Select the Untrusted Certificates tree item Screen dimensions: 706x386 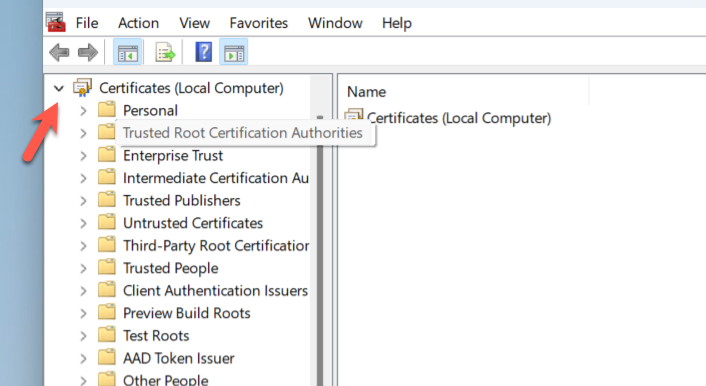tap(193, 223)
